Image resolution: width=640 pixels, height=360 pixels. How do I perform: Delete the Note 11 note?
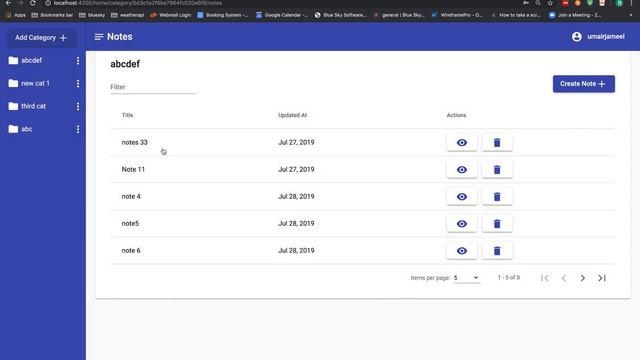497,169
